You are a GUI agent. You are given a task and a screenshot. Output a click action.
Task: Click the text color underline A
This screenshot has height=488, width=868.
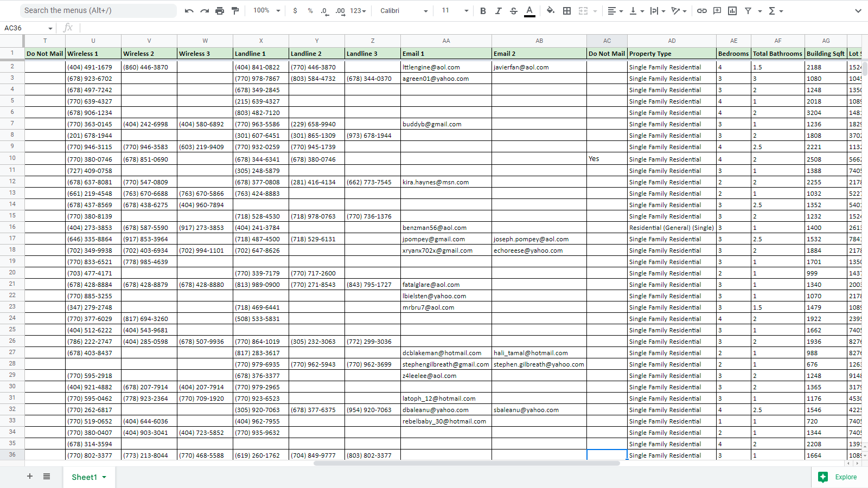529,11
